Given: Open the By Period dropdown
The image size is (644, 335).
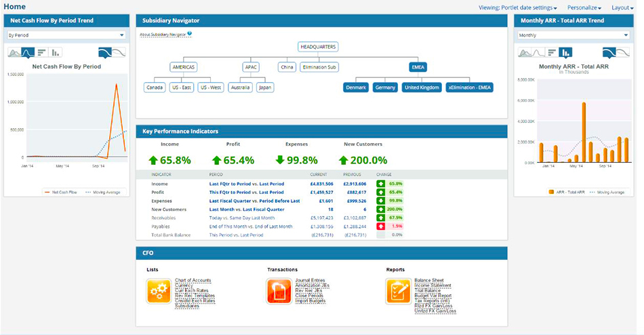Looking at the screenshot, I should click(x=66, y=35).
